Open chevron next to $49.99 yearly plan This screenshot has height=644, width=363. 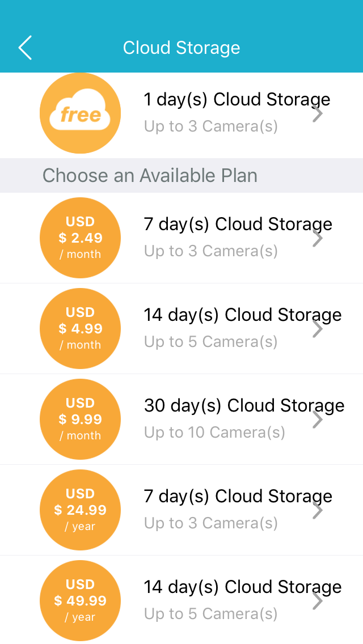coord(318,601)
